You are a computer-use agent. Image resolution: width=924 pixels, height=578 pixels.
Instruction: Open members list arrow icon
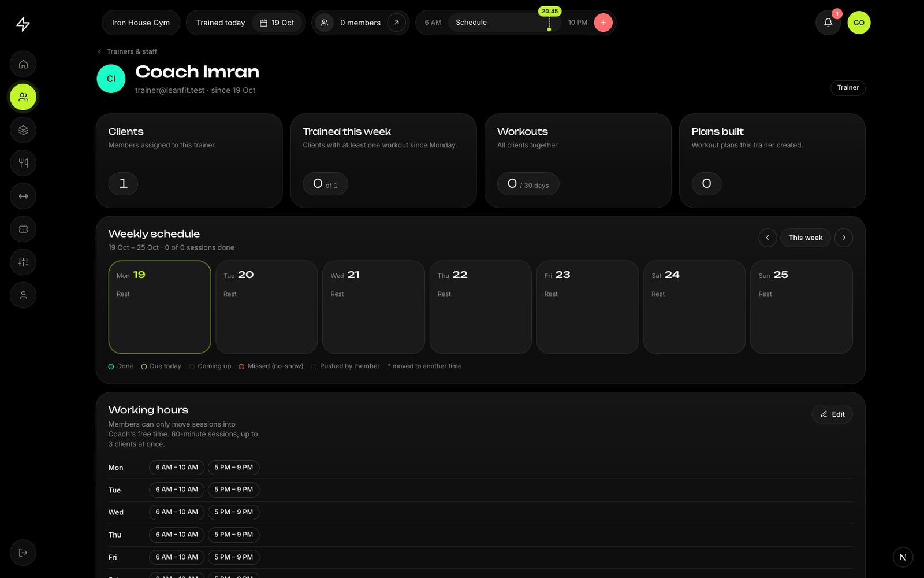[396, 23]
